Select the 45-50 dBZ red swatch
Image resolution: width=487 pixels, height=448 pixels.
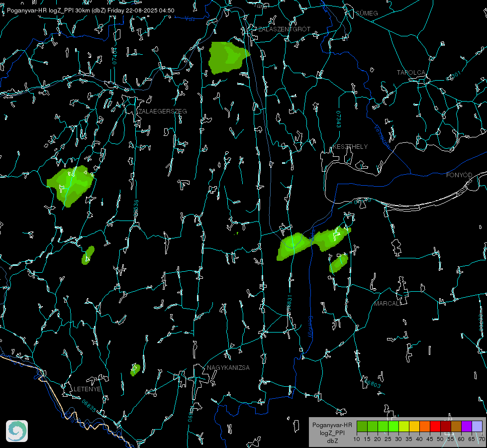click(x=435, y=426)
